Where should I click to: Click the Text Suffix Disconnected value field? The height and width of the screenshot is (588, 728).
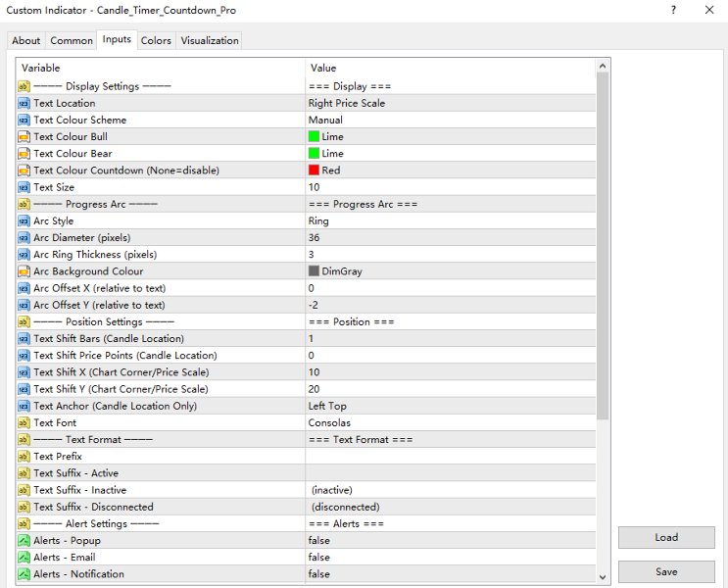(x=451, y=507)
